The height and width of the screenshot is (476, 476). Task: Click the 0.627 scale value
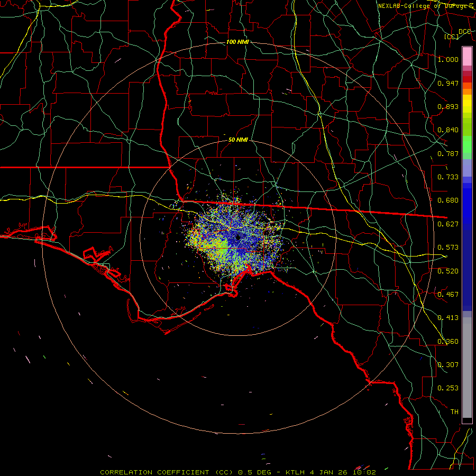tap(448, 224)
